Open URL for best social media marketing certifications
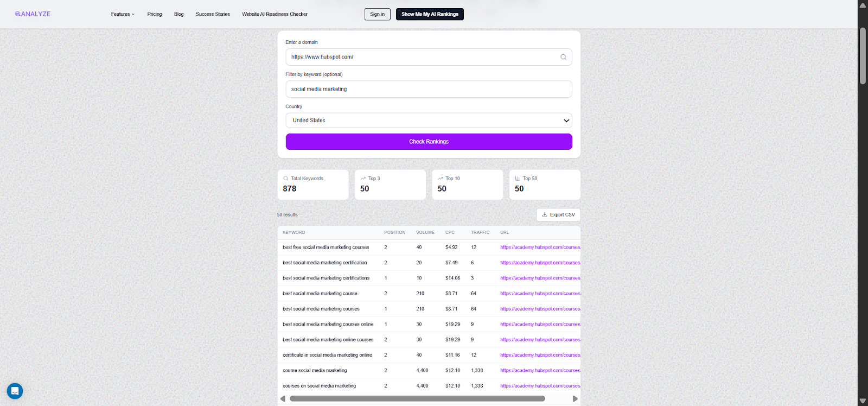Screen dimensions: 868x406 (x=540, y=278)
